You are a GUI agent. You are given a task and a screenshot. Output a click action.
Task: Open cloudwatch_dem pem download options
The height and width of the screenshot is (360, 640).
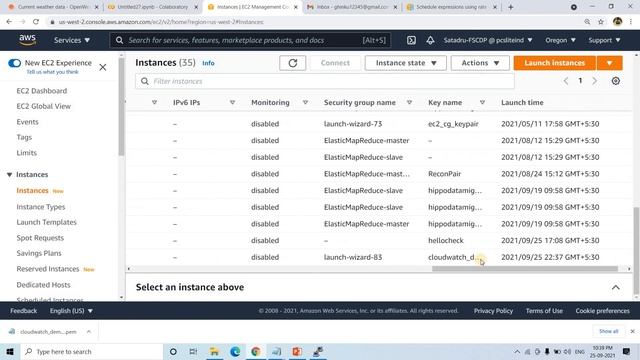[89, 331]
